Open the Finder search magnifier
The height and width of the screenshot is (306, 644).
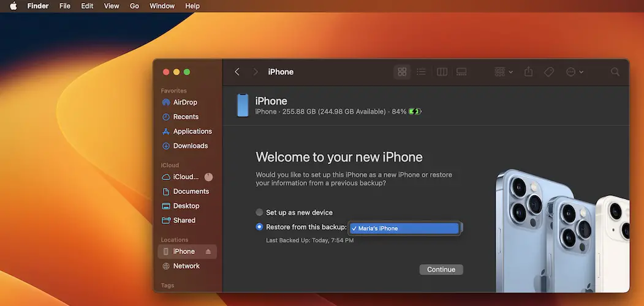(615, 72)
